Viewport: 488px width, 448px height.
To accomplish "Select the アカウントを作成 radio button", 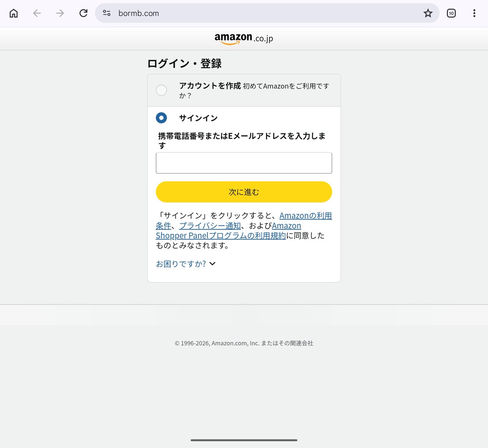I will pyautogui.click(x=161, y=90).
